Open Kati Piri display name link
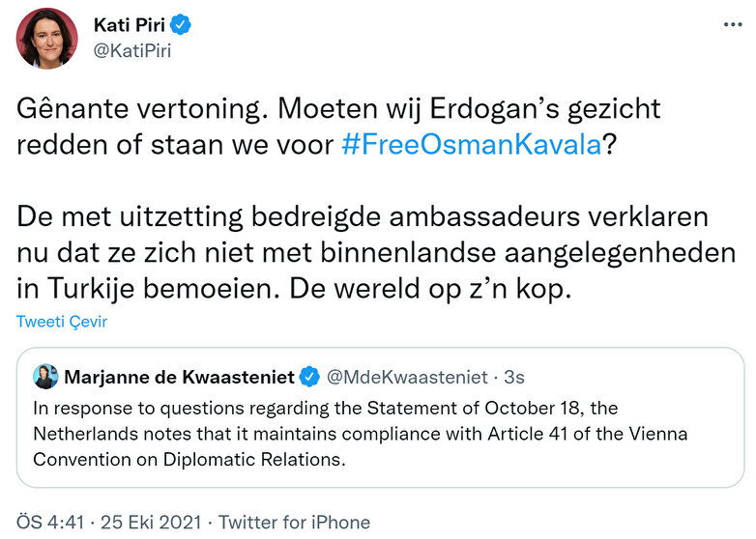 click(129, 23)
